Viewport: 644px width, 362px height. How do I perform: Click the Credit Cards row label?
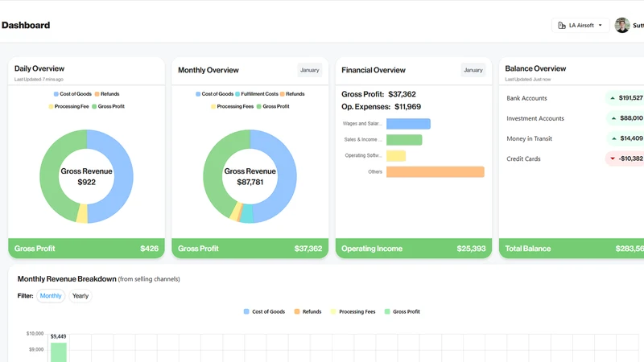tap(523, 158)
